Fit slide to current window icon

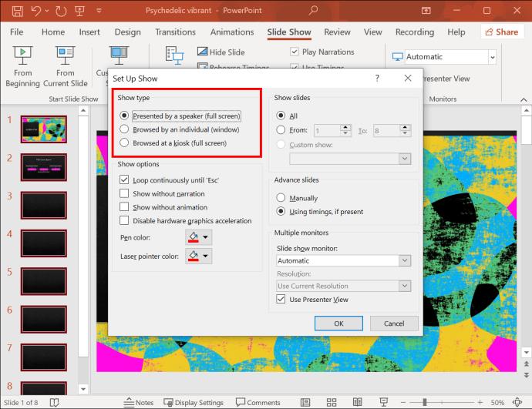(517, 402)
